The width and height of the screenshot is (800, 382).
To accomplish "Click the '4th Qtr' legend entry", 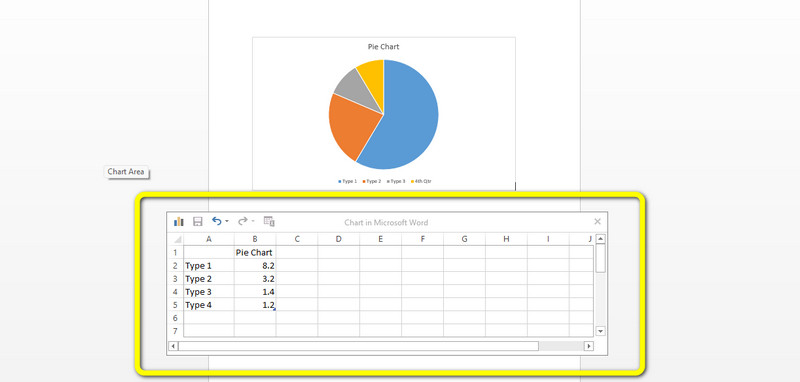I will click(421, 181).
